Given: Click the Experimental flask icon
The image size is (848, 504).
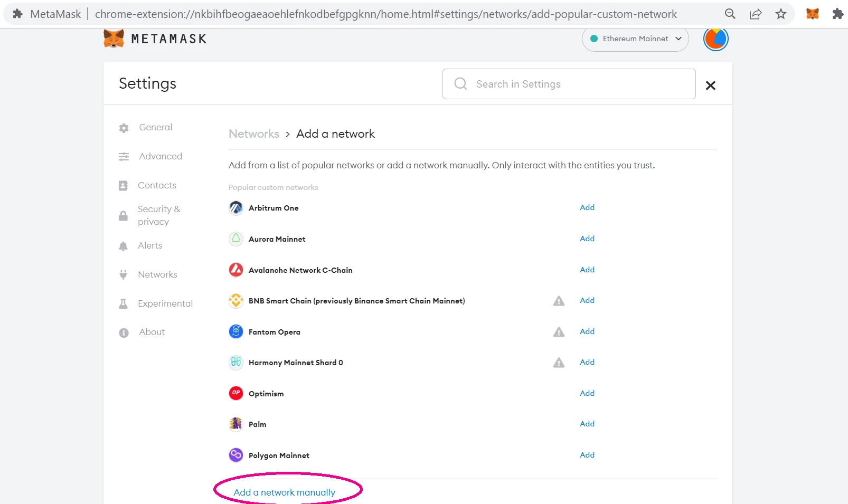Looking at the screenshot, I should click(123, 303).
